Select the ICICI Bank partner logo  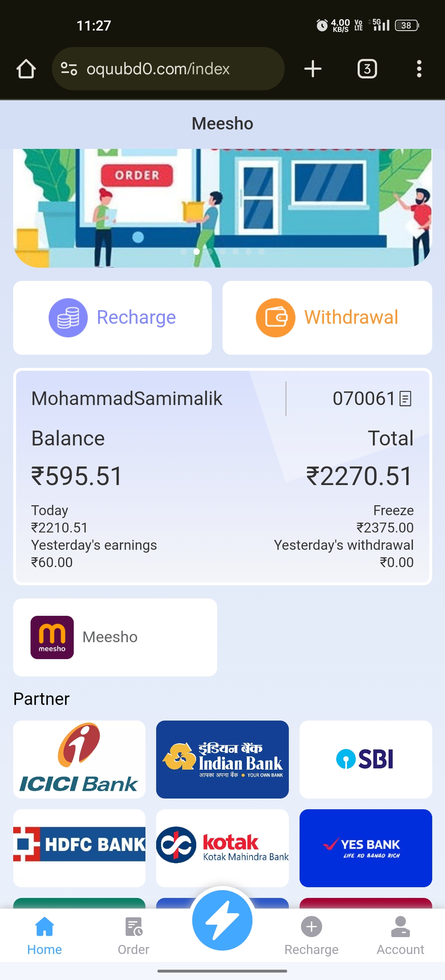(79, 759)
